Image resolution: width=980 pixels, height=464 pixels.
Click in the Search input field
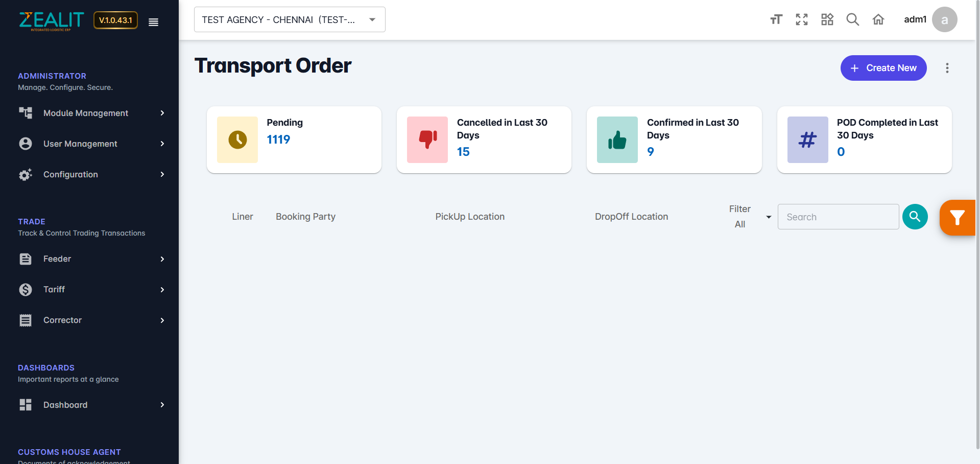pos(838,217)
